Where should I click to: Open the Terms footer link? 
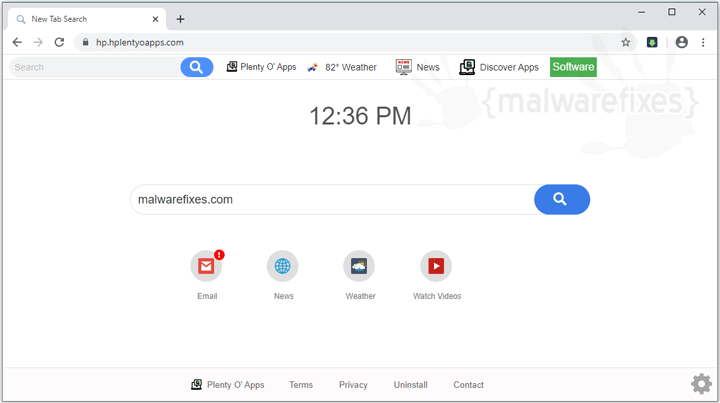click(x=301, y=385)
